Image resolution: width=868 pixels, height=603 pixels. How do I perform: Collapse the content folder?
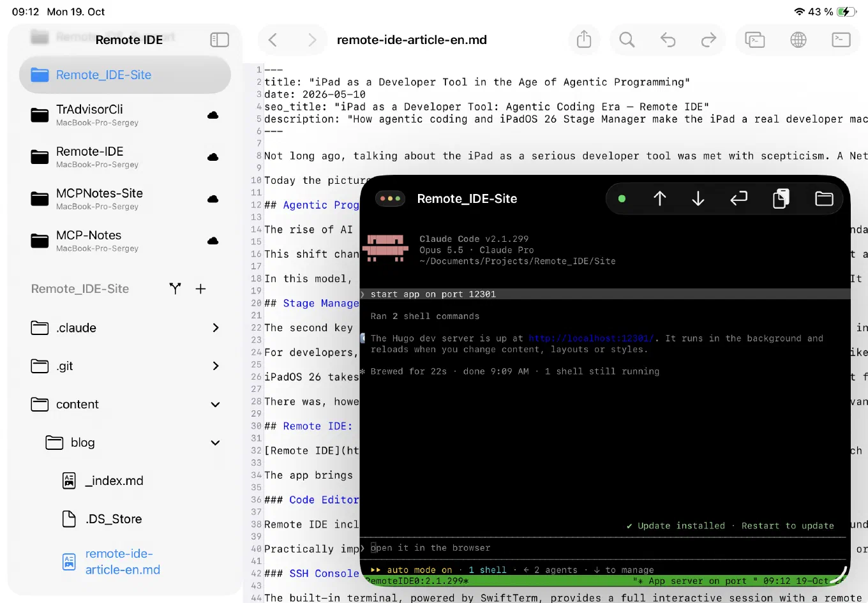125,405
